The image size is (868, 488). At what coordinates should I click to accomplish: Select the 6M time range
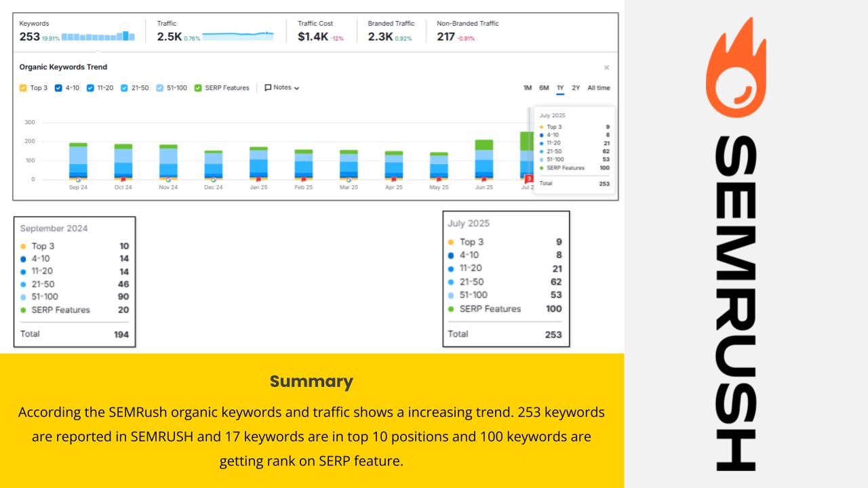544,88
